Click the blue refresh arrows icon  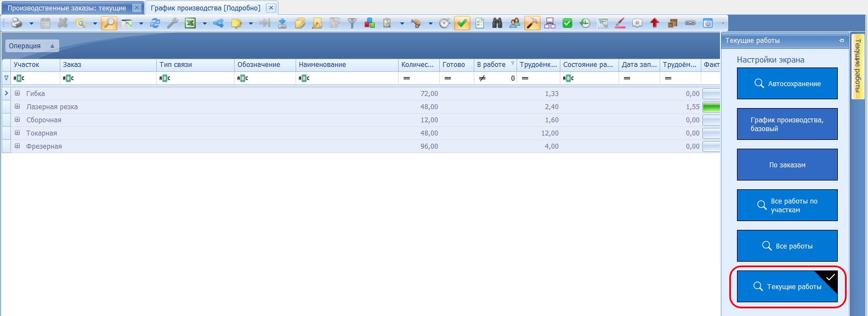click(155, 23)
